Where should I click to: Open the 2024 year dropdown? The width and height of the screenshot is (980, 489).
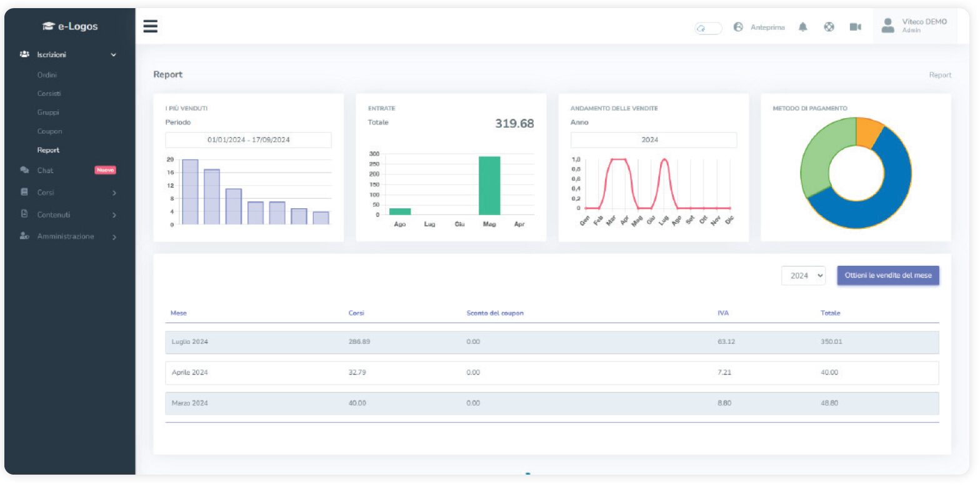(803, 276)
